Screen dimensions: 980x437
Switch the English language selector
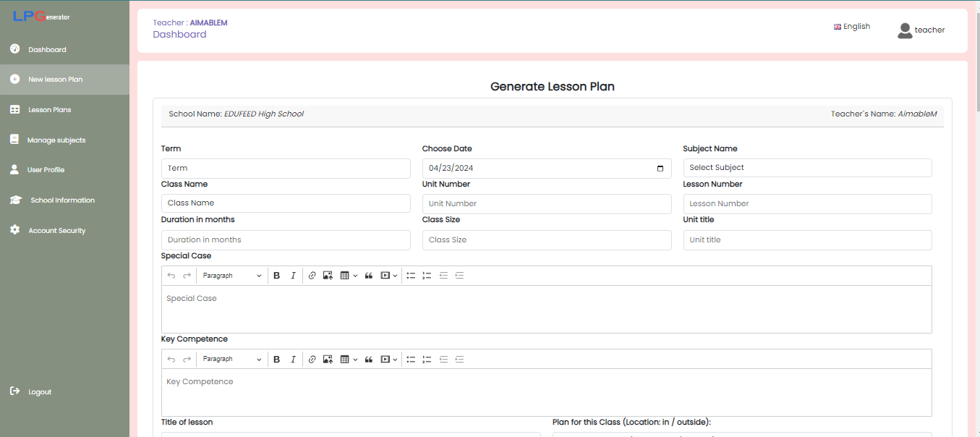pos(852,27)
